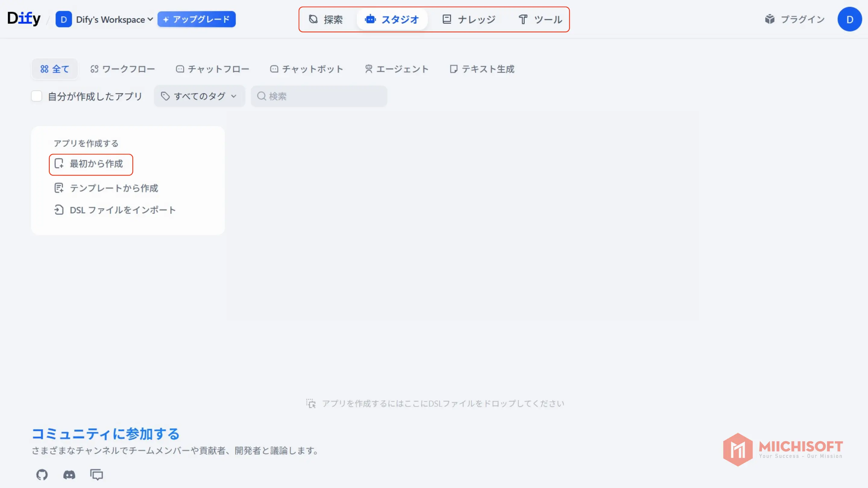This screenshot has height=488, width=868.
Task: Switch to the エージェント filter tab
Action: (397, 69)
